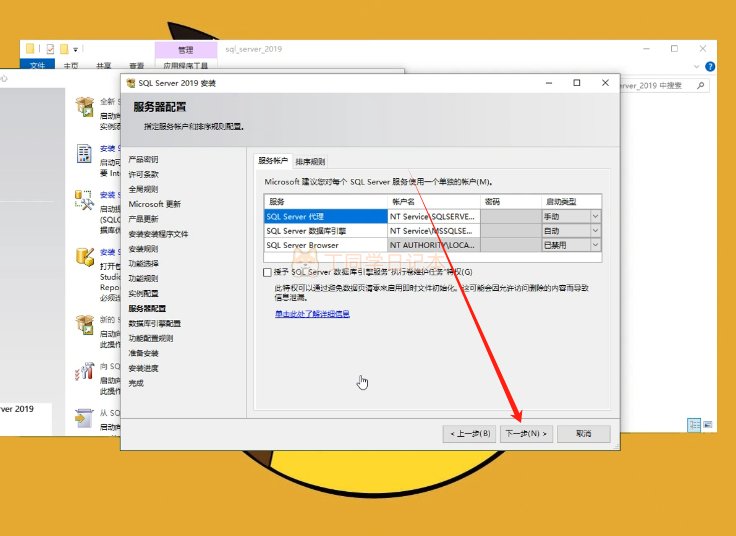Switch to the details view layout icon
The width and height of the screenshot is (736, 536).
(694, 425)
